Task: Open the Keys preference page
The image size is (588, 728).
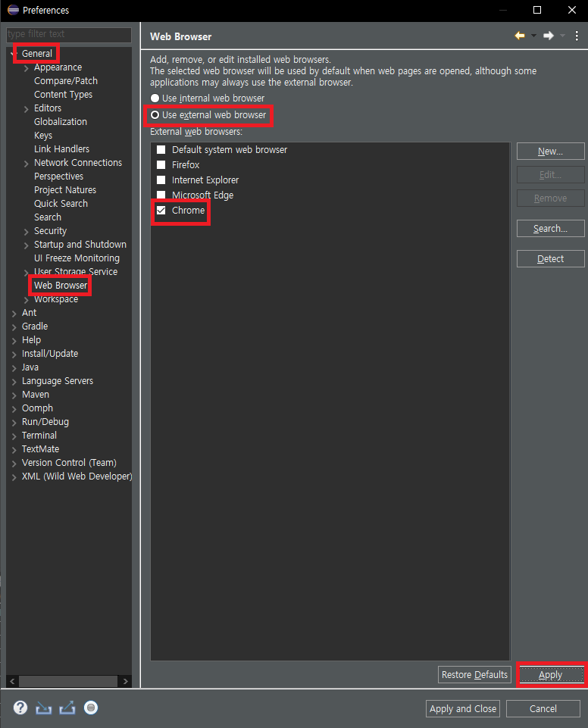Action: coord(43,135)
